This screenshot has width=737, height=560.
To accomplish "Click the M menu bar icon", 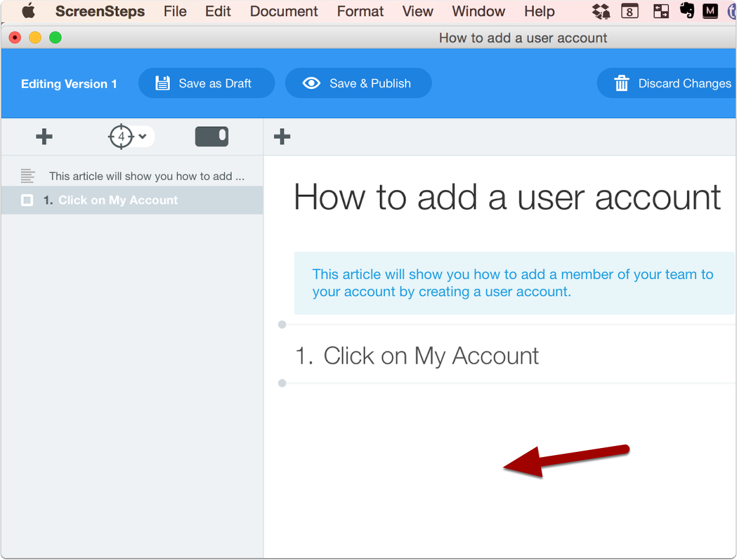I will [710, 11].
